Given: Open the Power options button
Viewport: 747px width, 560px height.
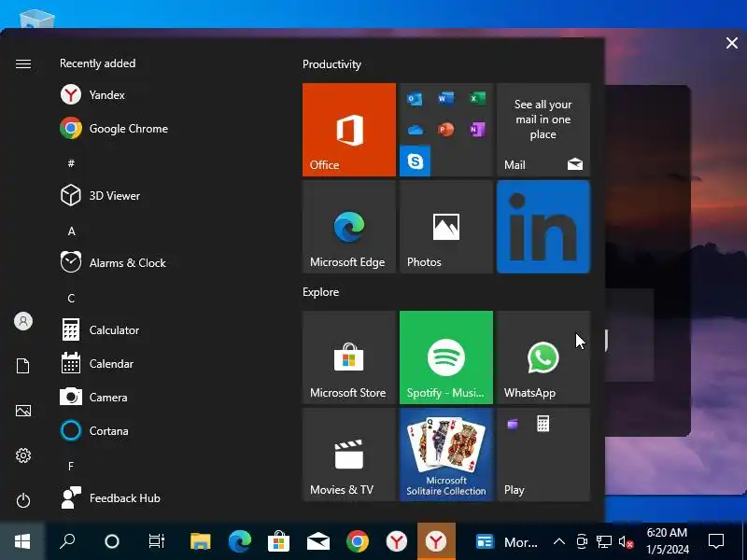Looking at the screenshot, I should coord(22,500).
